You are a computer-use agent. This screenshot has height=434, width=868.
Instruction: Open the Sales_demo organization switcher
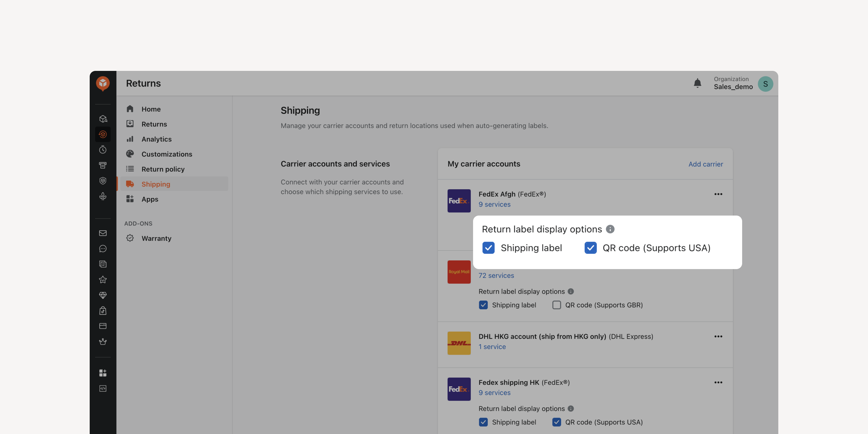coord(733,83)
